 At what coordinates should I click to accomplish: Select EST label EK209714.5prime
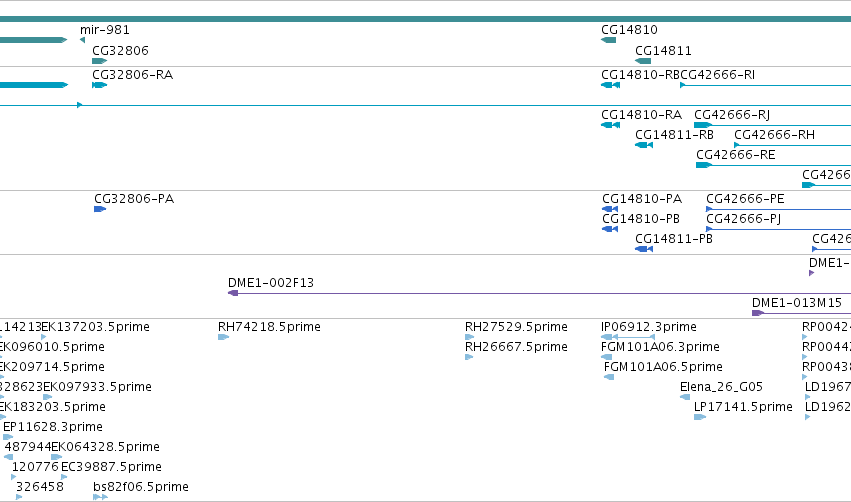point(53,367)
